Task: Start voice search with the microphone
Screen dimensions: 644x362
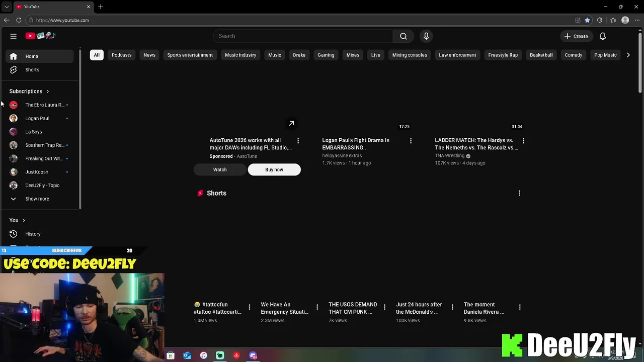Action: click(426, 36)
